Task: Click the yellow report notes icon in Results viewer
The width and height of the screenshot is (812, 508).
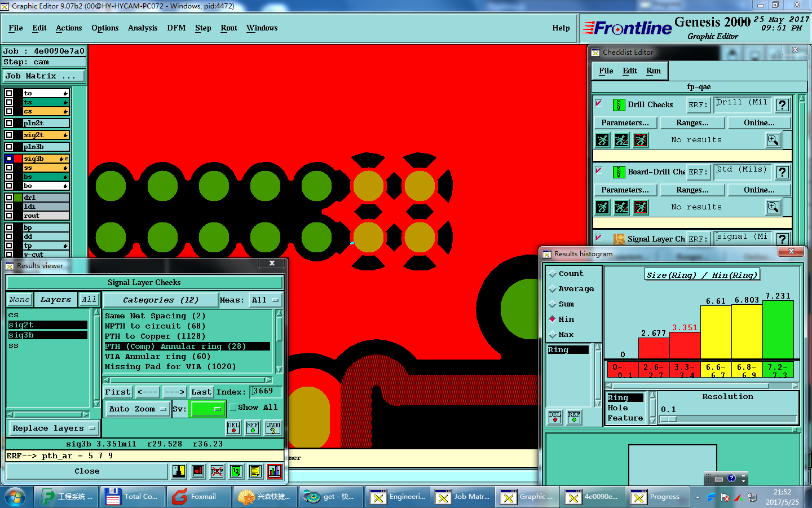Action: point(255,471)
